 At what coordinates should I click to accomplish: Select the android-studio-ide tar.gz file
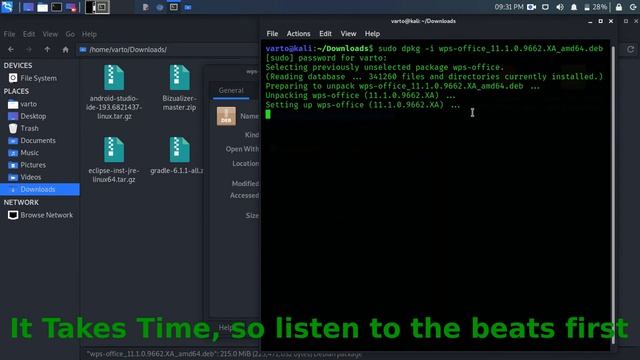click(114, 92)
